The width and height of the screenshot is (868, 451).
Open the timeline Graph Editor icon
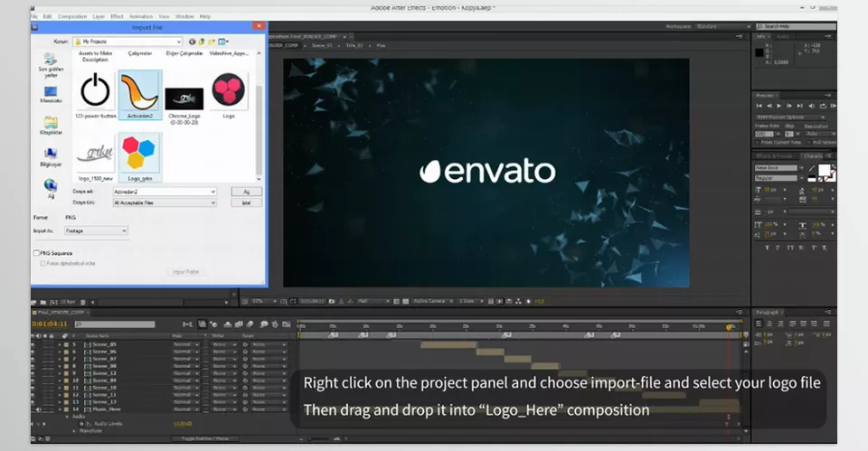[x=287, y=324]
